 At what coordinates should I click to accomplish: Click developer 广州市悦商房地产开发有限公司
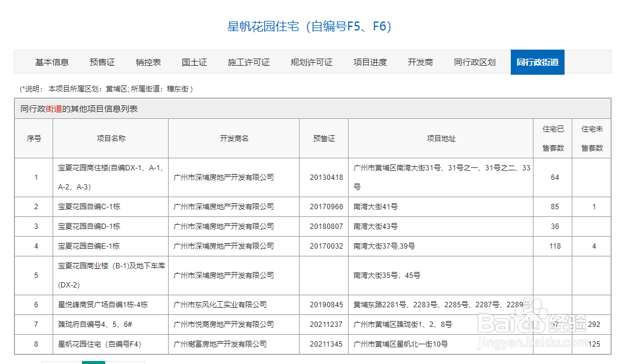223,325
